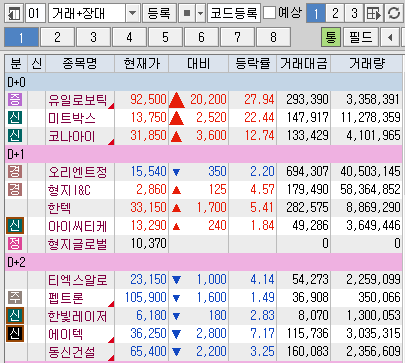The width and height of the screenshot is (405, 363).
Task: Select stock 미트박스
Action: point(72,118)
